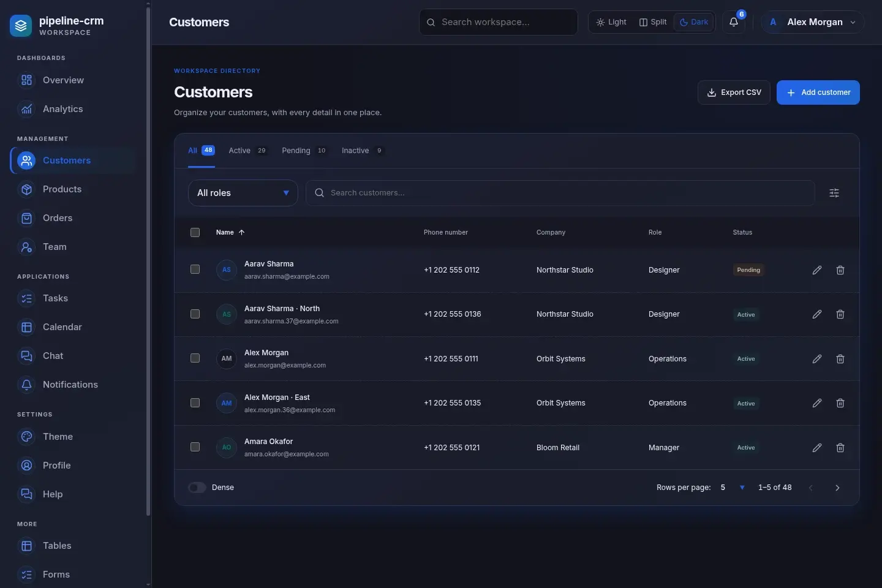The image size is (882, 588).
Task: Delete Amara Okafor row with trash icon
Action: (840, 448)
